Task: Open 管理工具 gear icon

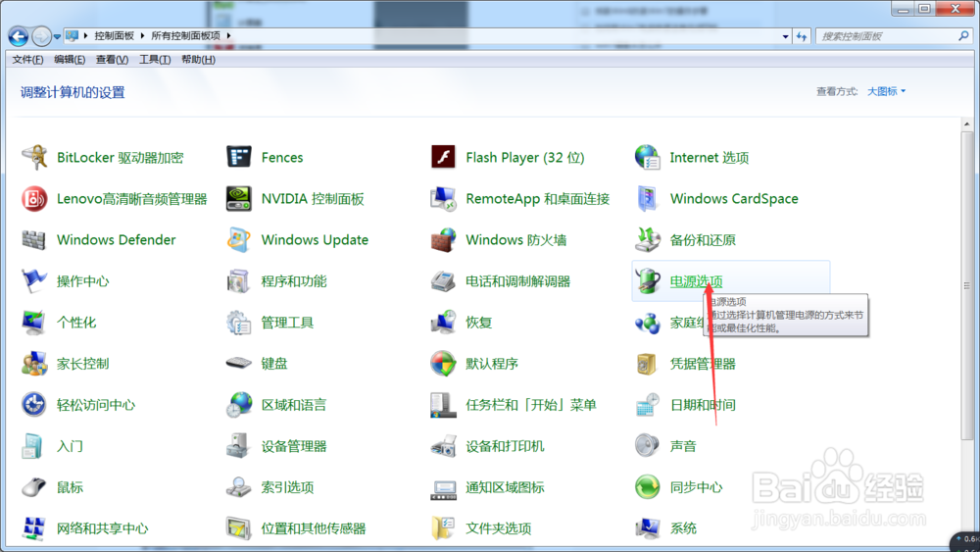Action: click(x=239, y=323)
